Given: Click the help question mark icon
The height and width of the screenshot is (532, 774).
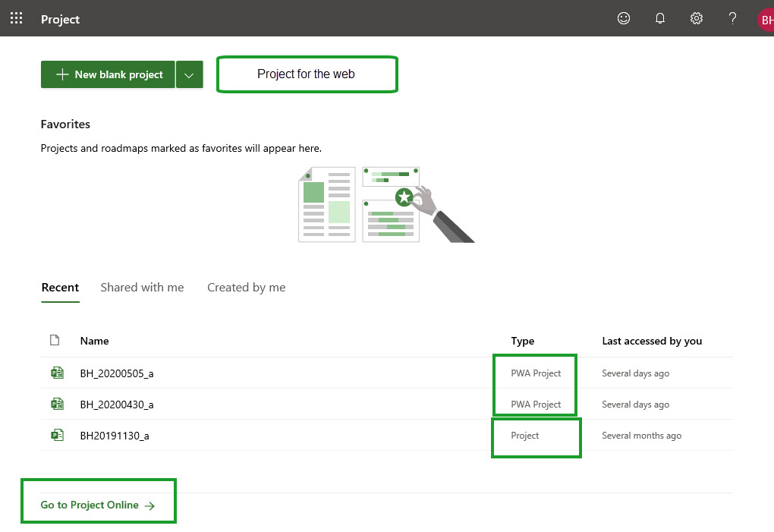Looking at the screenshot, I should [x=732, y=18].
